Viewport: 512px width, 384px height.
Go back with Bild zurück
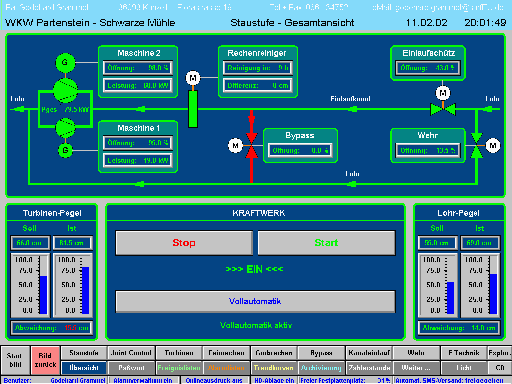[45, 360]
